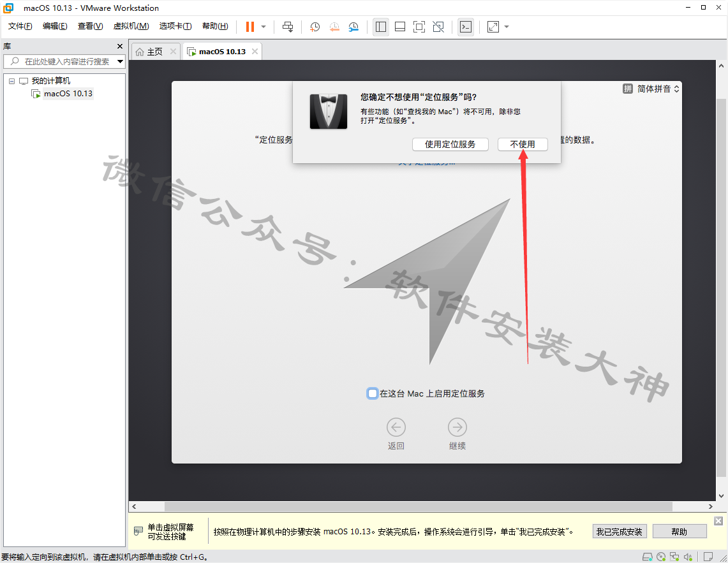Open the 编辑(E) menu
Screen dimensions: 728x563
[x=55, y=26]
